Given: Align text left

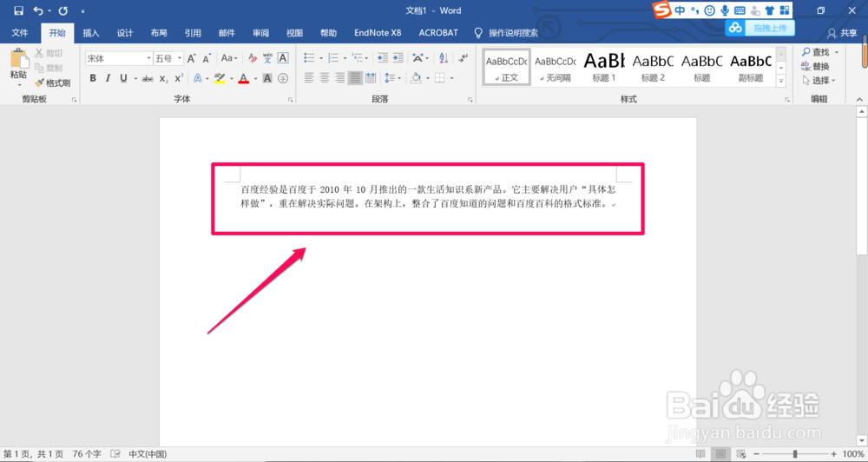Looking at the screenshot, I should point(309,78).
